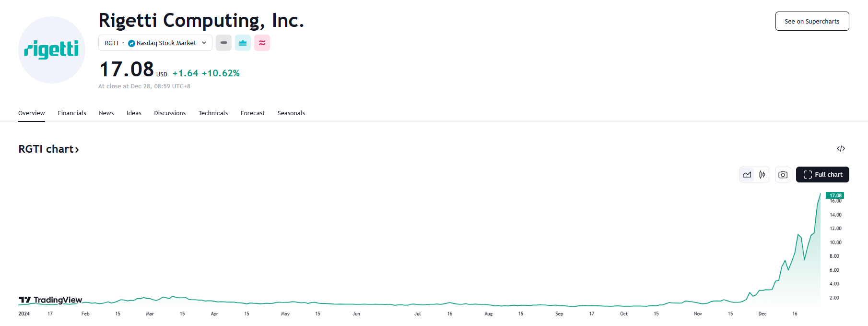Take a chart snapshot with camera icon
This screenshot has height=326, width=868.
[783, 175]
